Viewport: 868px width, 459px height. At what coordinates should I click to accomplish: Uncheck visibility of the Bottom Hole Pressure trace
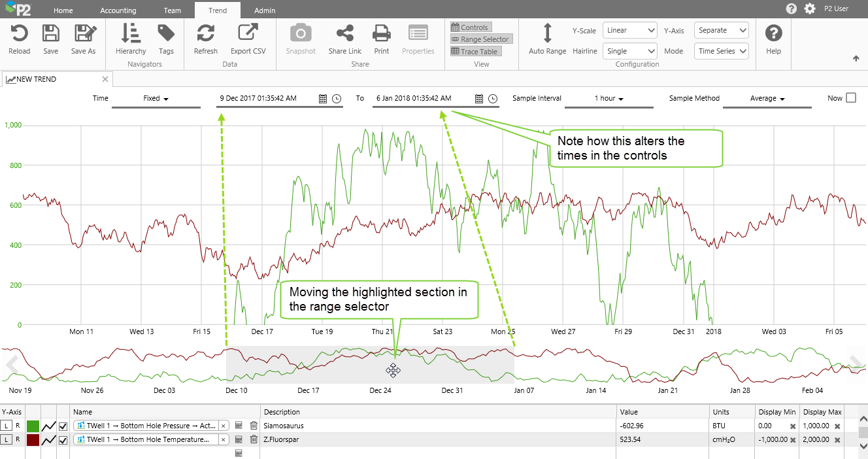pos(63,426)
